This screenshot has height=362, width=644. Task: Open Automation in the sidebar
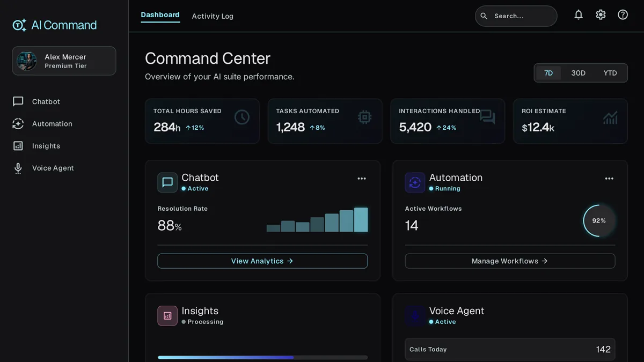(64, 124)
